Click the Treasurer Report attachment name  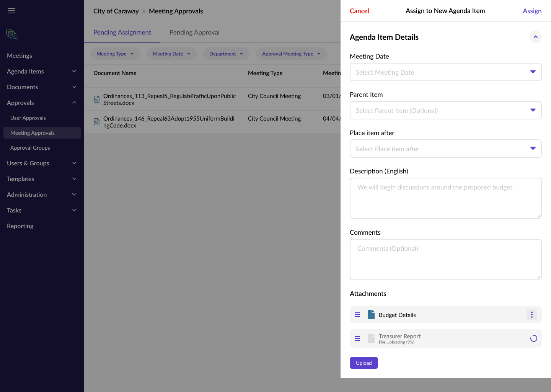point(399,336)
